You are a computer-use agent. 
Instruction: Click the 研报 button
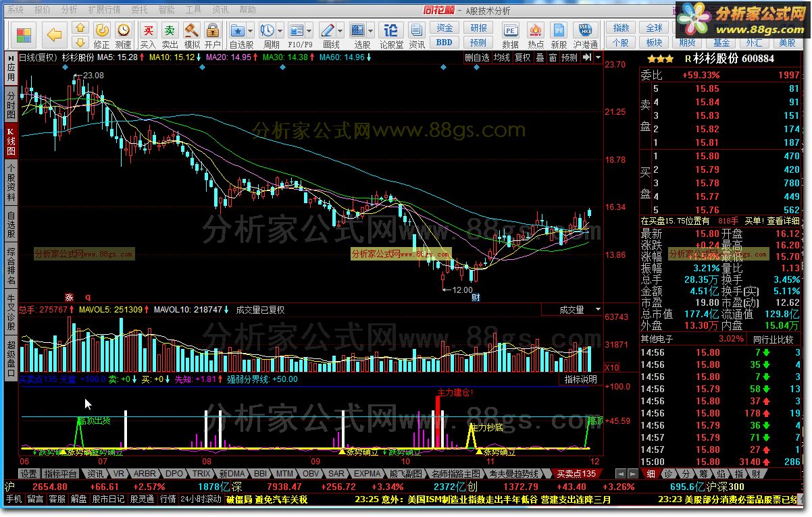[x=478, y=28]
